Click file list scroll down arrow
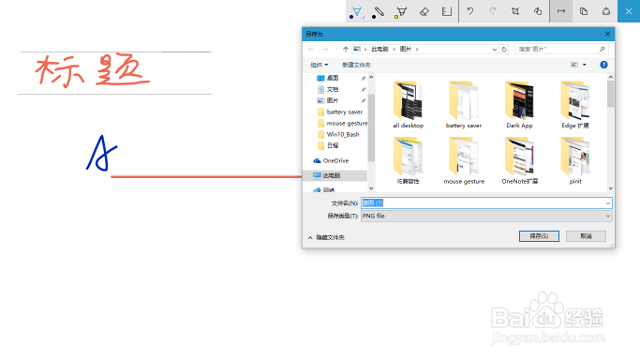The image size is (640, 360). coord(611,188)
